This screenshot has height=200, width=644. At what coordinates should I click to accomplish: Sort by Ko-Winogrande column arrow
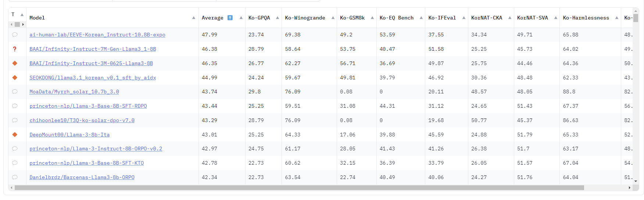click(333, 18)
